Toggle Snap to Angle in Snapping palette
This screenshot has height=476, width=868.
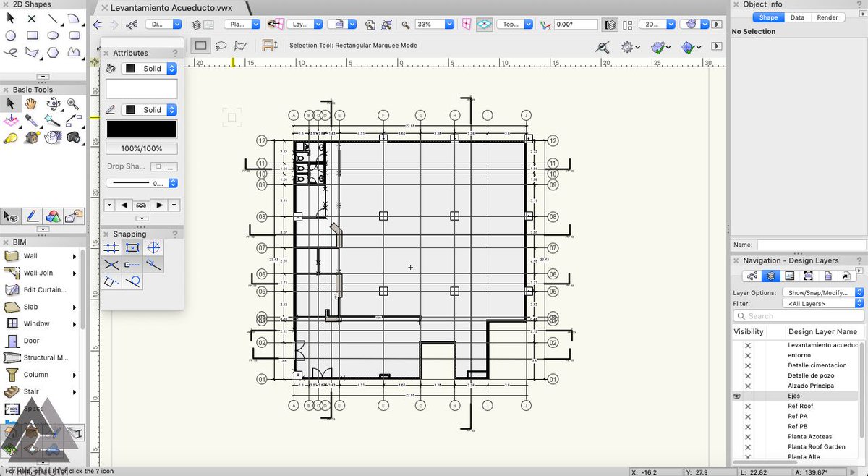pos(153,248)
